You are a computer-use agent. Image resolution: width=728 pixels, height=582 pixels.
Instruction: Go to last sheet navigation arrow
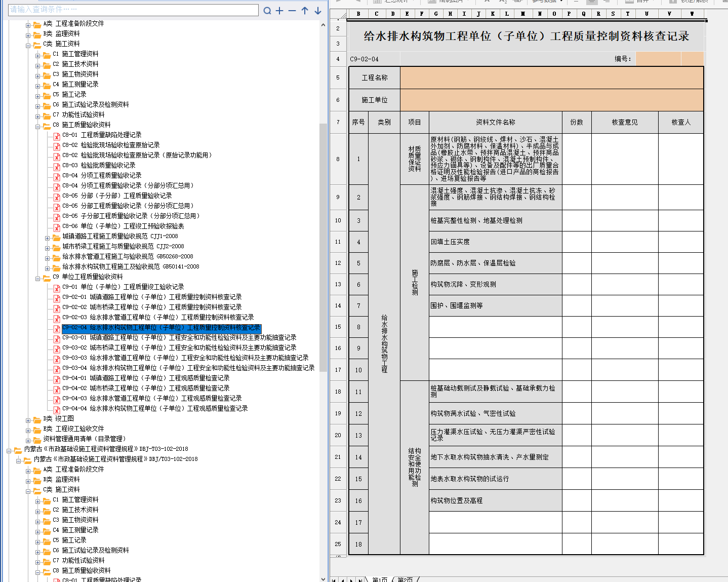pyautogui.click(x=360, y=579)
